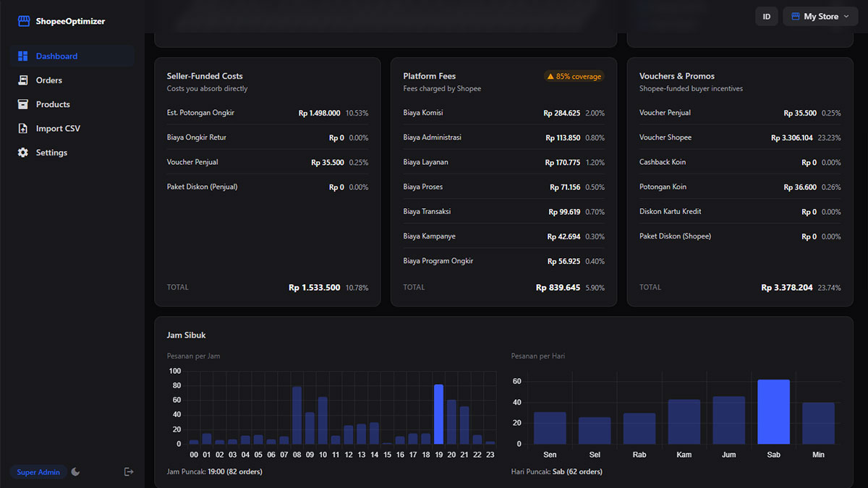The image size is (868, 488).
Task: Click the Pesanan per Hari chart title
Action: [538, 356]
